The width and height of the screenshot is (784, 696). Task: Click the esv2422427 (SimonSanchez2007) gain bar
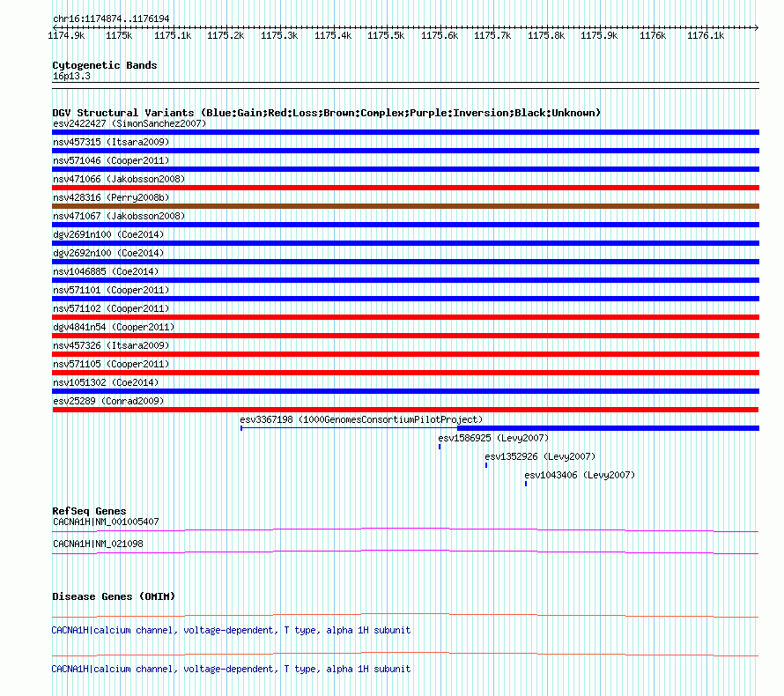405,132
